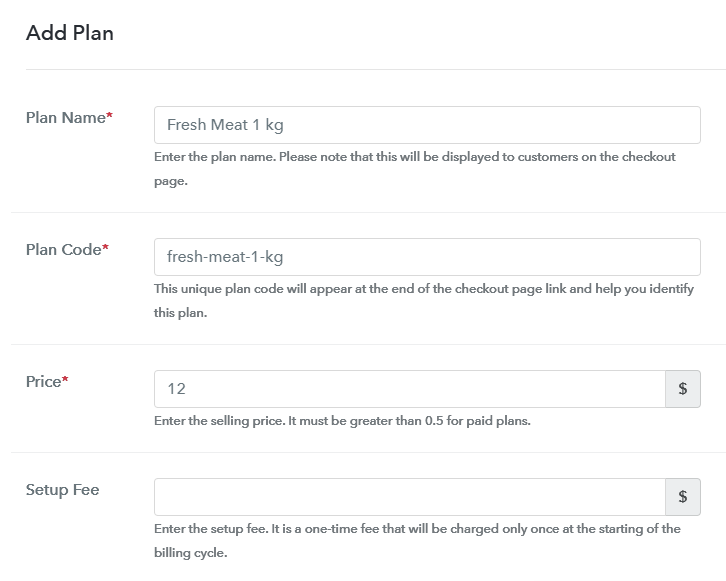Click the dollar sign beside Setup Fee field
The image size is (726, 581).
click(683, 496)
